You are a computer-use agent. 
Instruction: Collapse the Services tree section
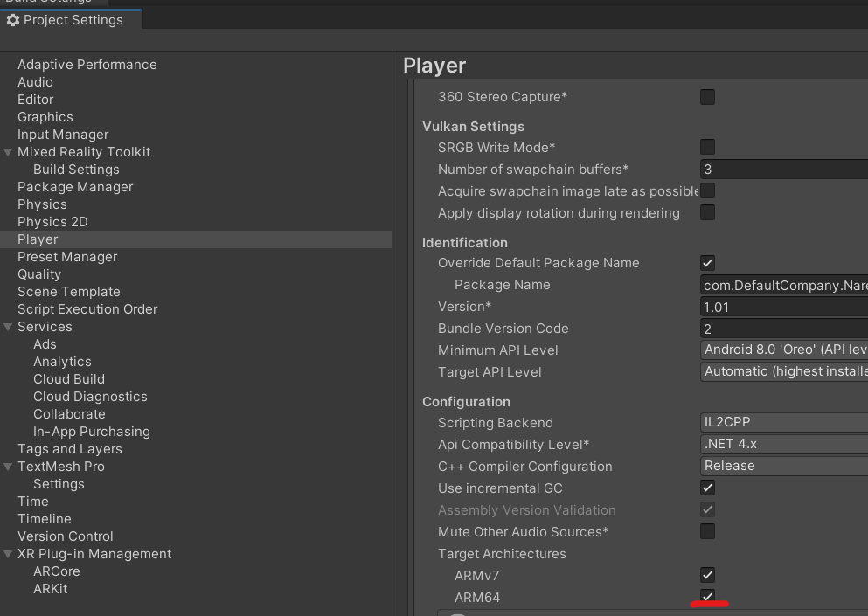8,327
